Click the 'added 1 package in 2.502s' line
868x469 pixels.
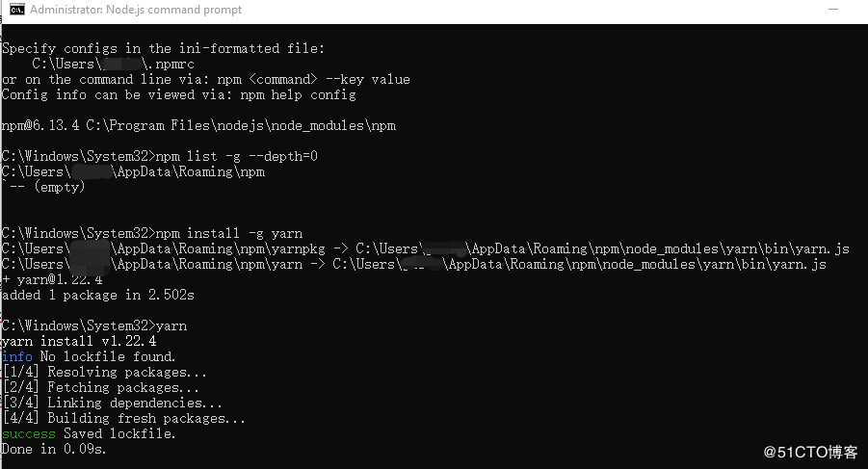98,296
